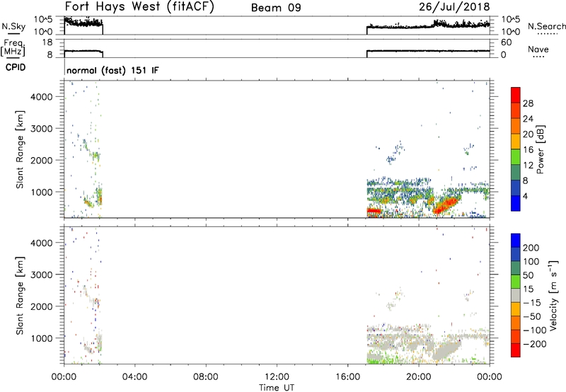
Task: Click the '18' tick on the frequency axis
Action: pos(47,42)
